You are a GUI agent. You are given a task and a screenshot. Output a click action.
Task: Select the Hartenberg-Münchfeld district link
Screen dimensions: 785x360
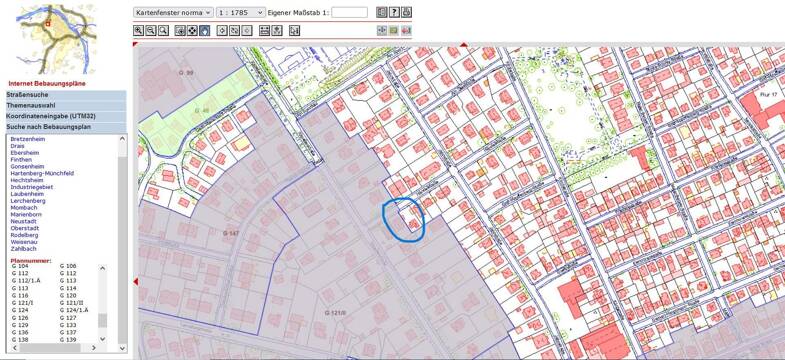pos(42,173)
